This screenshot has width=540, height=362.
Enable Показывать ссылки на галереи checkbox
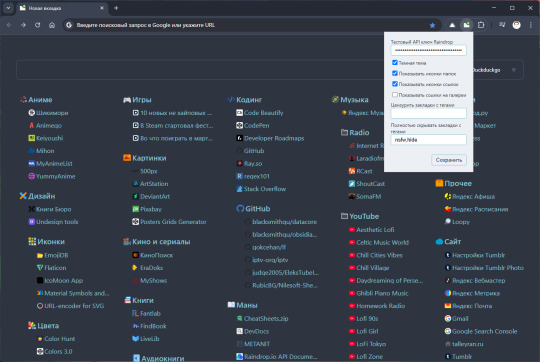click(x=395, y=95)
